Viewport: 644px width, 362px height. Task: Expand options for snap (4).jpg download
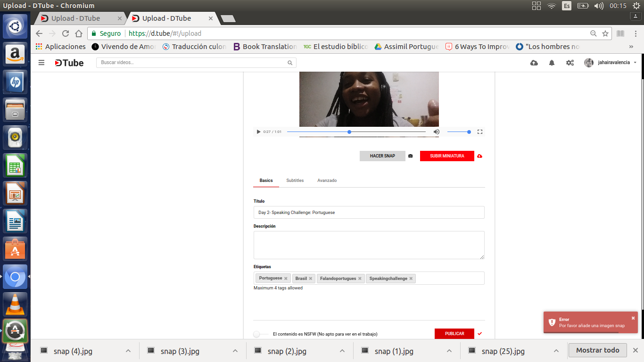coord(128,351)
